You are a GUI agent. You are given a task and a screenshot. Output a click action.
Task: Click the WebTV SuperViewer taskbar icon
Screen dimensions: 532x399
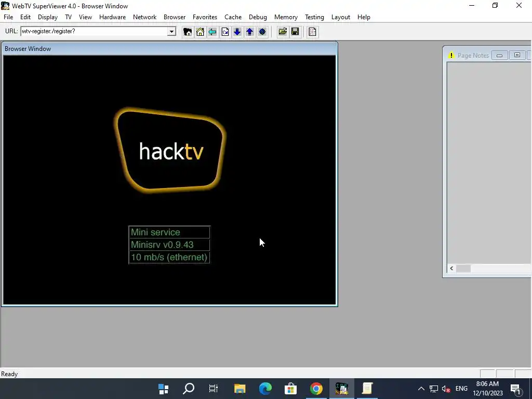[342, 389]
